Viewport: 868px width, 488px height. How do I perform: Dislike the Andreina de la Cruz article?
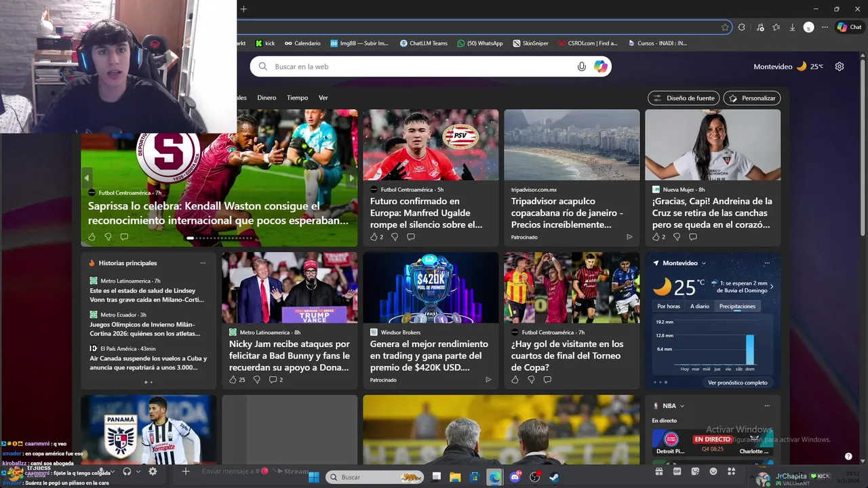click(677, 237)
